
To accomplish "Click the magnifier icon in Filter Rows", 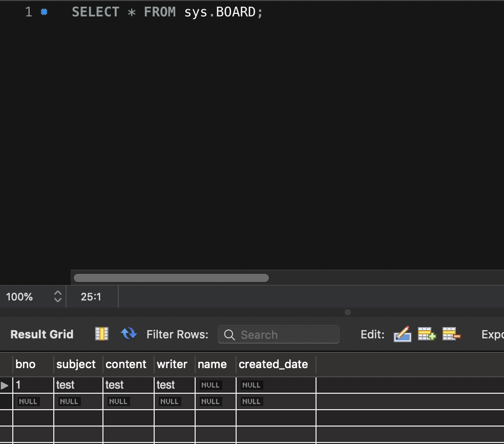I will (229, 335).
